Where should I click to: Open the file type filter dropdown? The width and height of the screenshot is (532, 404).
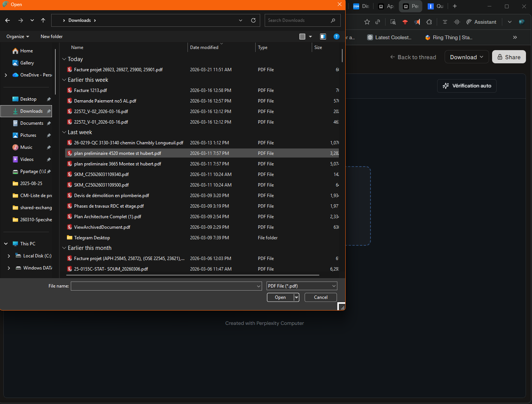(x=302, y=286)
